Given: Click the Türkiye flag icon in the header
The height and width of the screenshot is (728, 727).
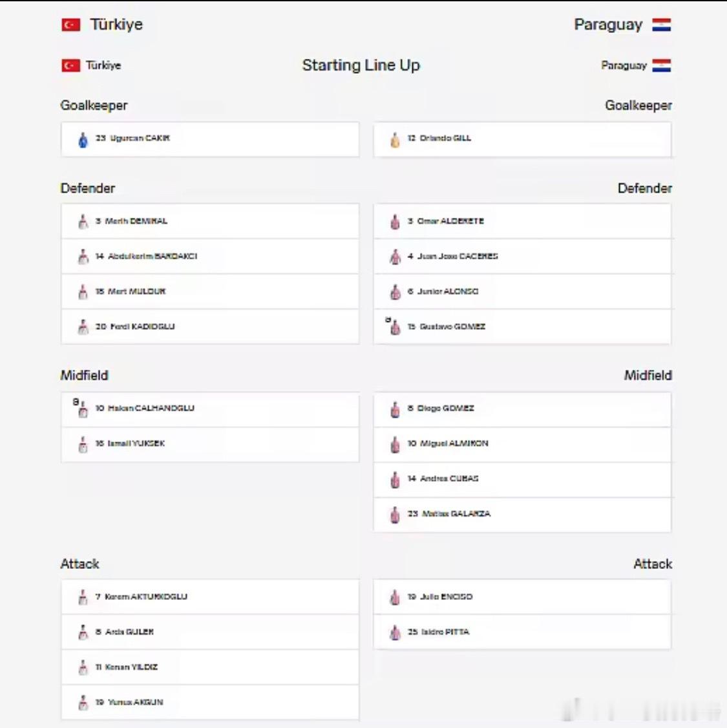Looking at the screenshot, I should pos(71,25).
